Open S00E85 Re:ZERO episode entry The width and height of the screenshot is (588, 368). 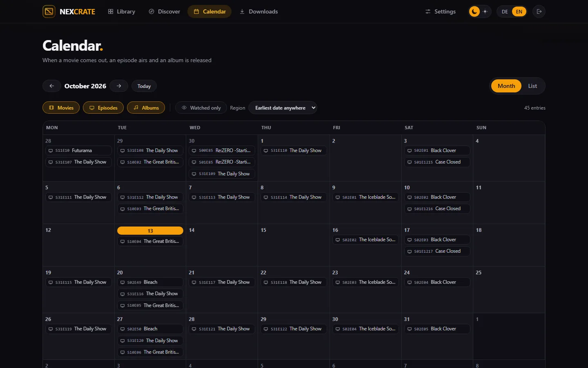click(222, 150)
